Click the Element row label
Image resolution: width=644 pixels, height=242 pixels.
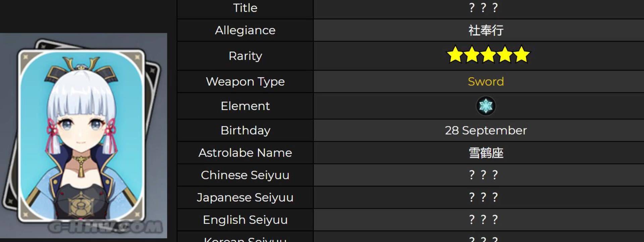click(x=245, y=106)
